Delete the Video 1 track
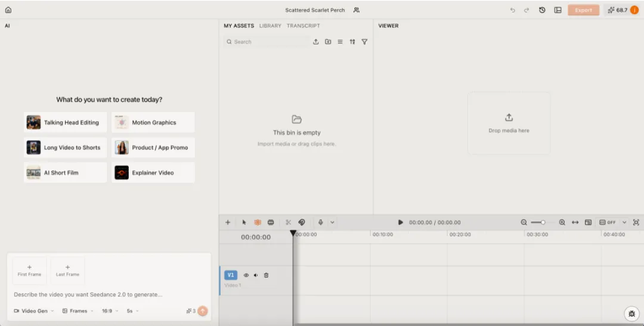 [266, 275]
